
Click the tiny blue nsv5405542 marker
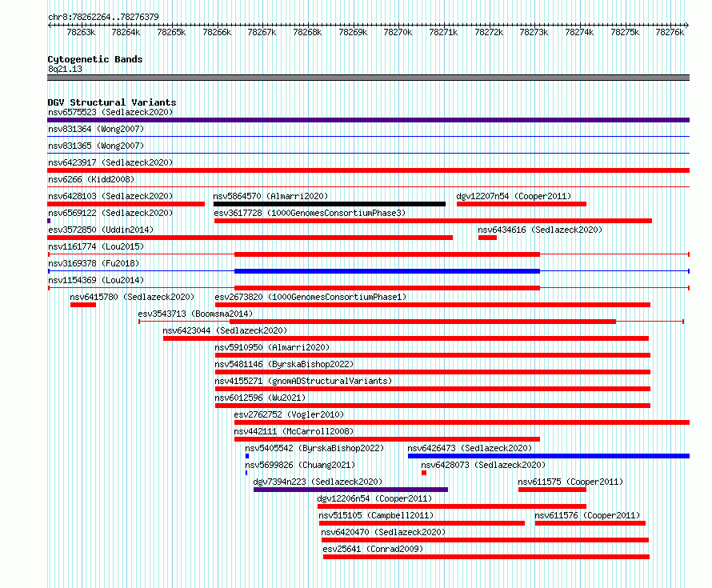247,456
